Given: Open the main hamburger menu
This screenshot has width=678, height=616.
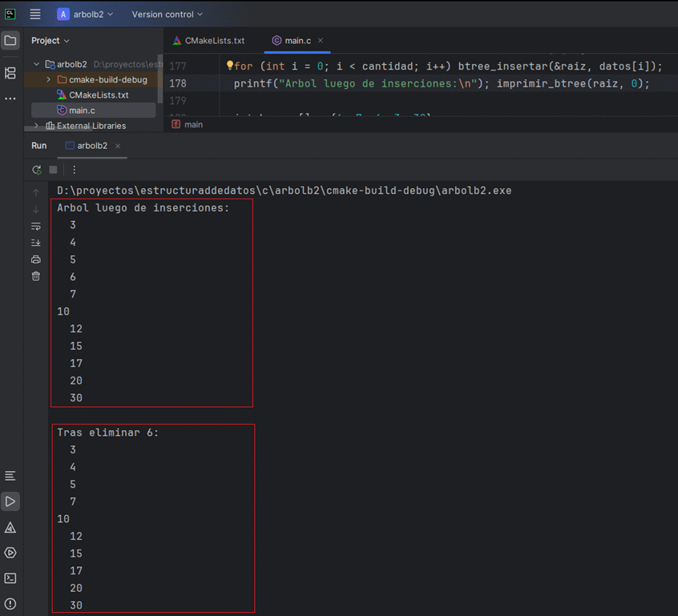Looking at the screenshot, I should 35,14.
